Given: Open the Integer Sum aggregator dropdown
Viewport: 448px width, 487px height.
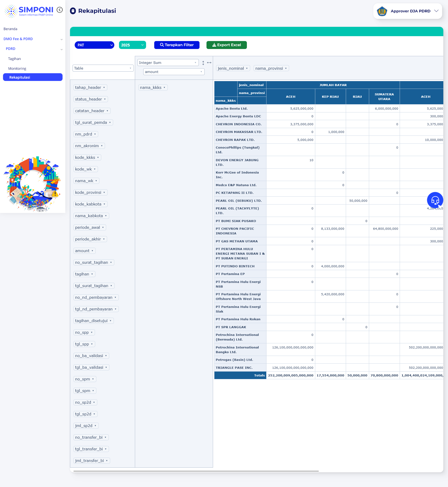Looking at the screenshot, I should click(x=168, y=63).
